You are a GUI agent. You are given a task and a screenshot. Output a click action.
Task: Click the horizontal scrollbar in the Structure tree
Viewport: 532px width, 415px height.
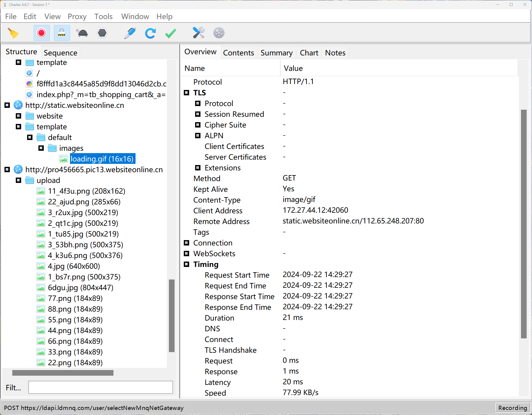click(x=63, y=373)
